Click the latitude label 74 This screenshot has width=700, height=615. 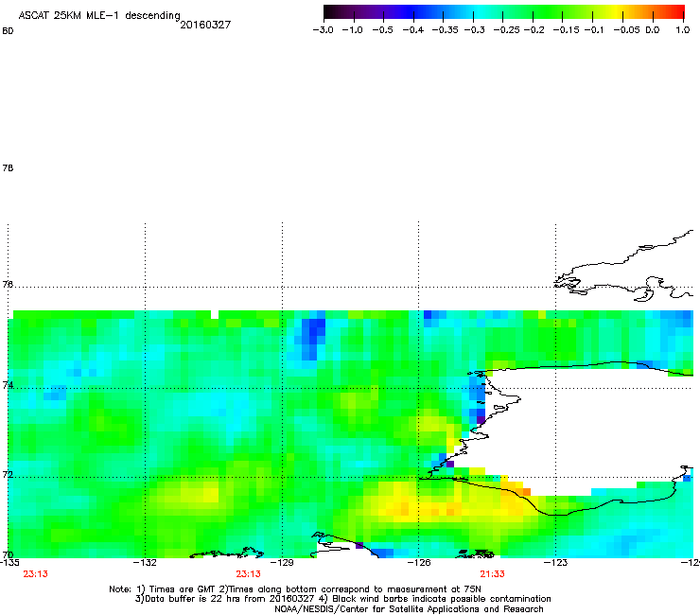pos(8,385)
